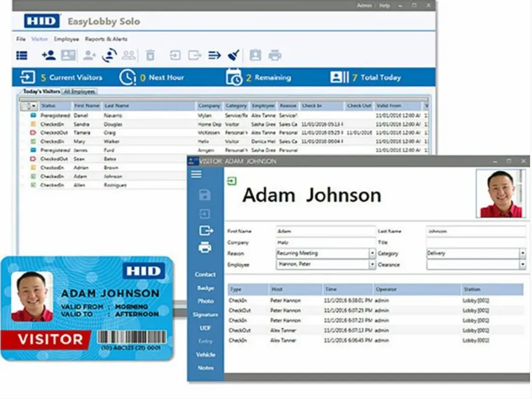Select the CheckOut entry hosted by Alex Tanner
Viewport: 532px width, 399px height.
[x=375, y=330]
